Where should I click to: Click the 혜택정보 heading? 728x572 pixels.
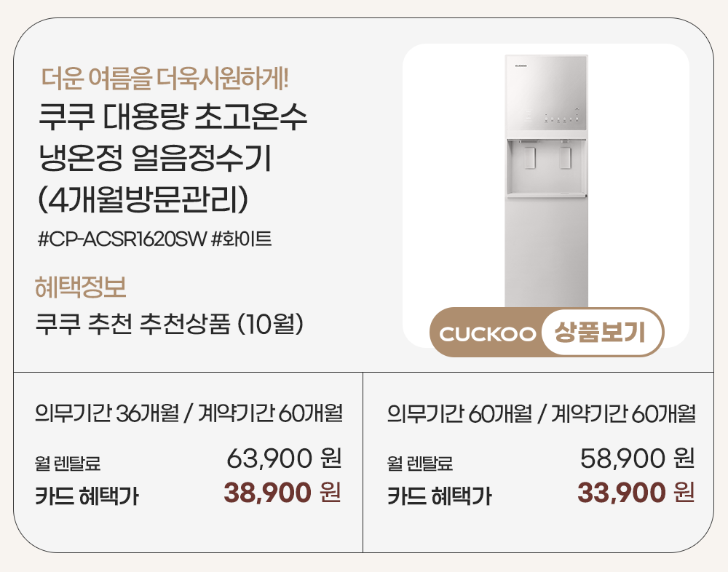coord(81,287)
